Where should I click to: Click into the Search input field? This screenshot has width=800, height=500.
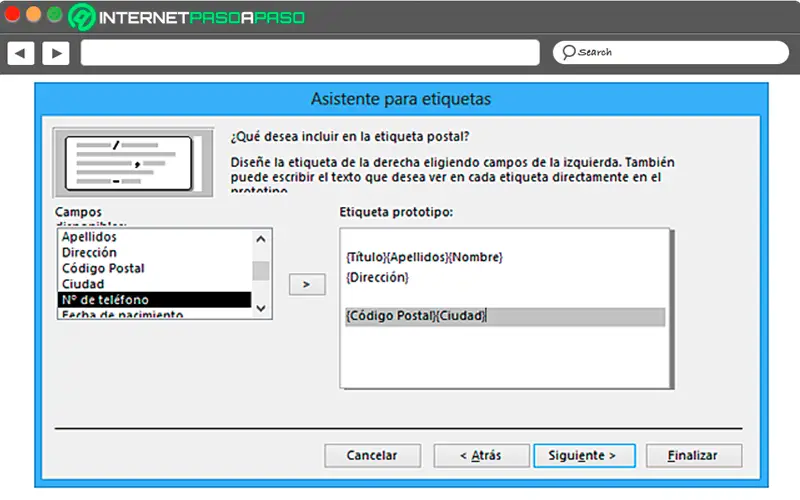671,53
